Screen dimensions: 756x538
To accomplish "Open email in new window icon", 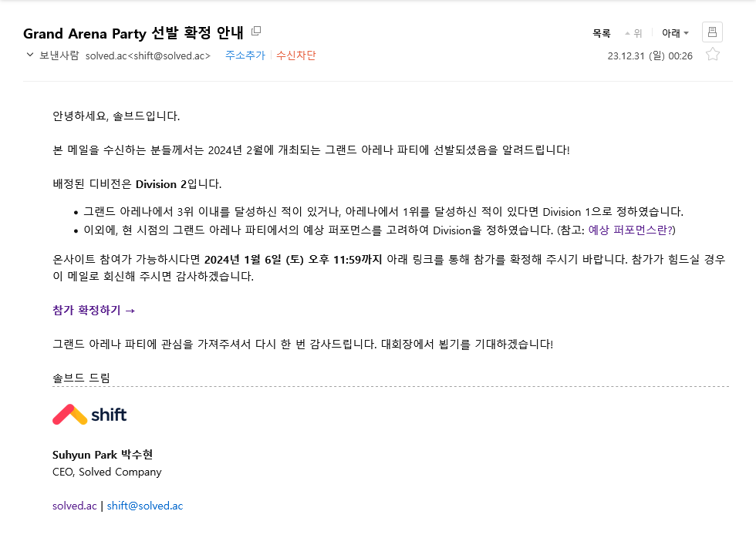I will (x=256, y=32).
